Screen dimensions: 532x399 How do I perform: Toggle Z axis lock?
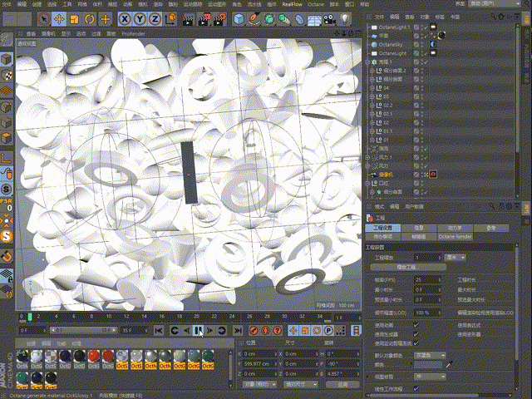click(x=155, y=19)
